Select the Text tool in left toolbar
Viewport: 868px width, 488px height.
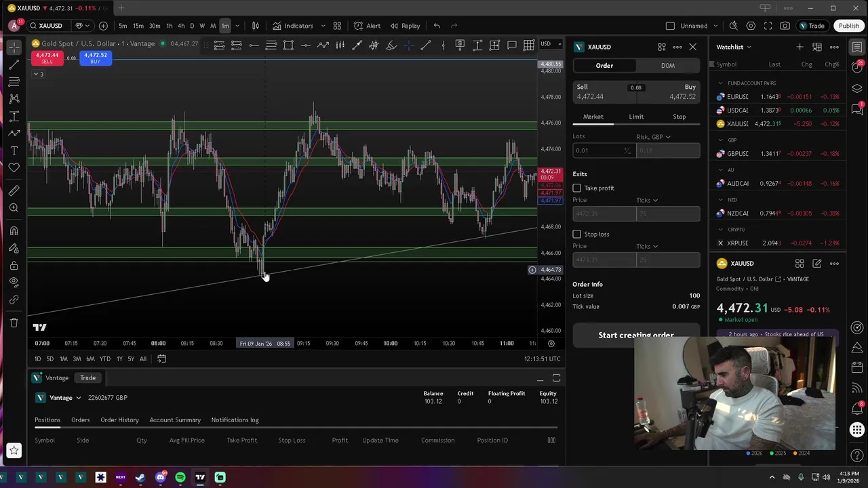coord(14,150)
